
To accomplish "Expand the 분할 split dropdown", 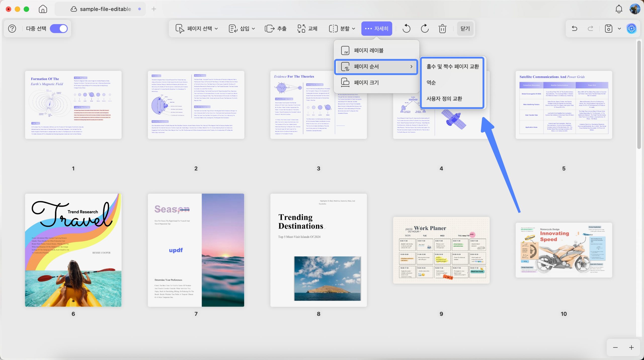I will point(342,29).
